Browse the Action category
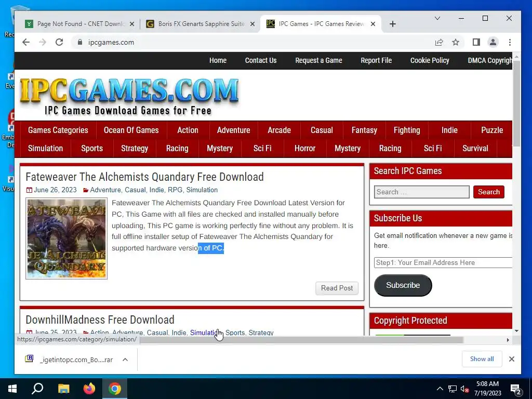This screenshot has width=532, height=399. [188, 130]
